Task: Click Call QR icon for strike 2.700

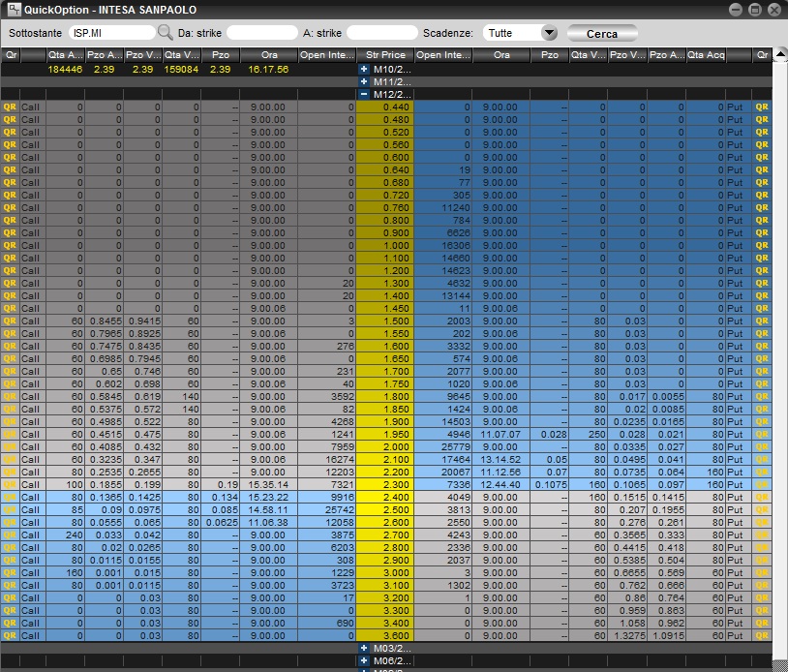Action: pyautogui.click(x=10, y=535)
